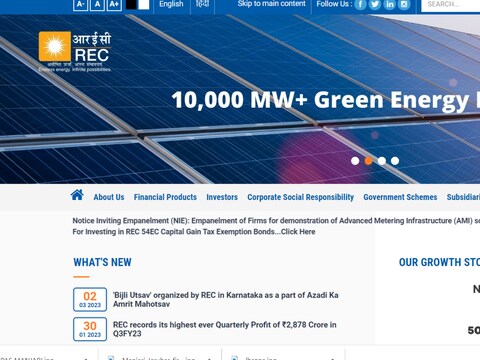Screen dimensions: 480x360
Task: Open the Subsidiaries menu
Action: click(463, 197)
